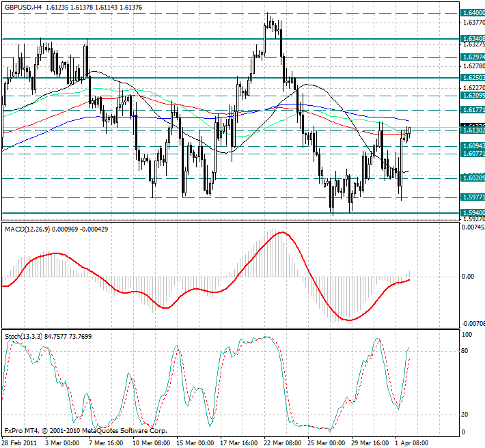Click the Stochastic 80 level label
485x448 pixels.
click(465, 351)
